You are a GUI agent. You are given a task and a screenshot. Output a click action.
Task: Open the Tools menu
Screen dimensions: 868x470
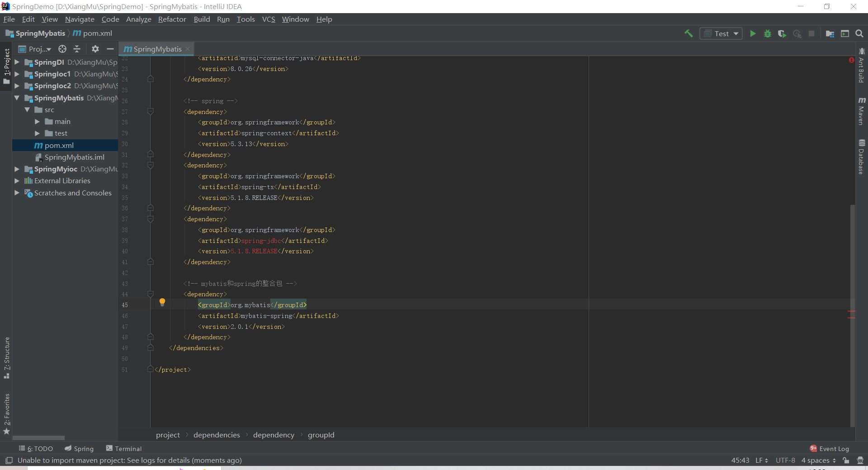(245, 19)
